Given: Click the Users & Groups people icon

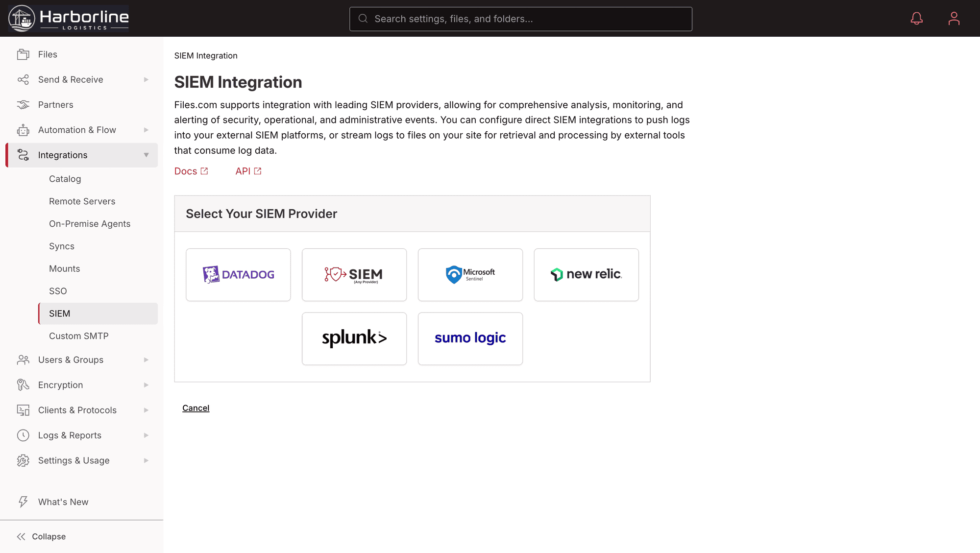Looking at the screenshot, I should (23, 360).
